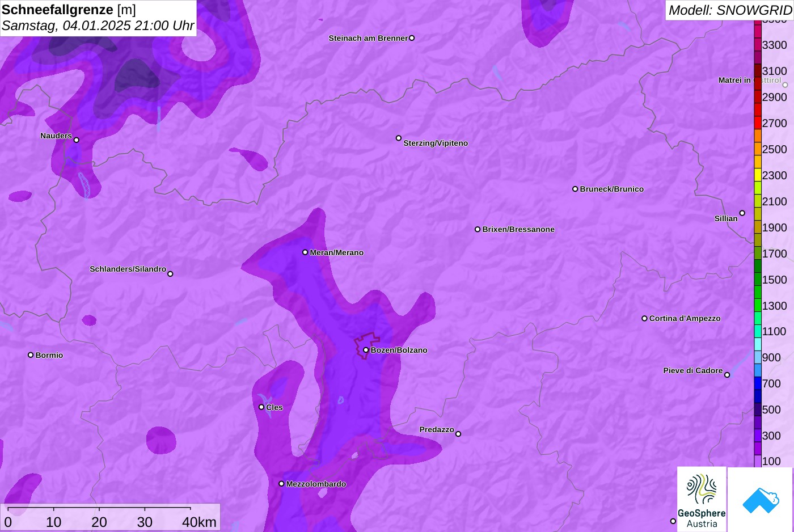Screen dimensions: 794x532
Task: Select the turquoise 1100 legend swatch
Action: tap(758, 331)
